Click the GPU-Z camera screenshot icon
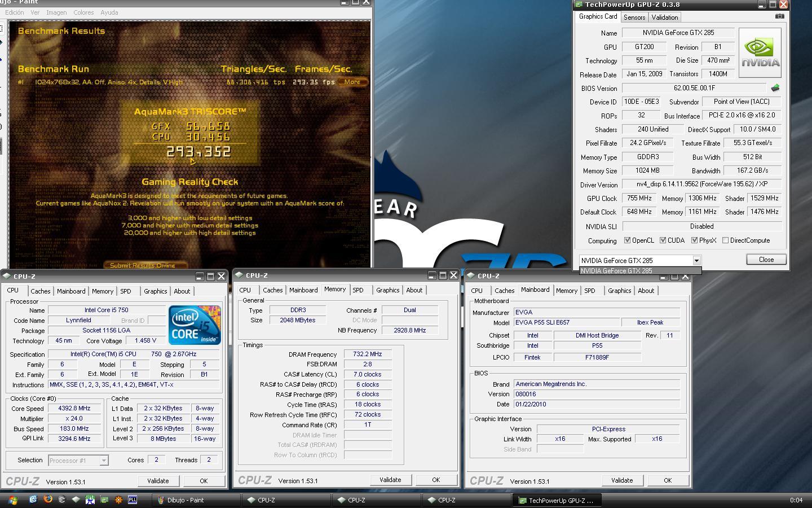 [780, 16]
